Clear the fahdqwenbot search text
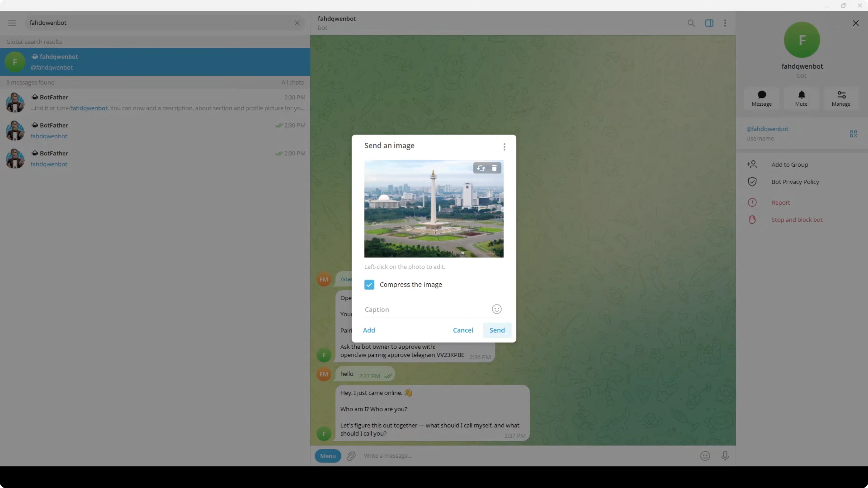The image size is (868, 488). (297, 23)
